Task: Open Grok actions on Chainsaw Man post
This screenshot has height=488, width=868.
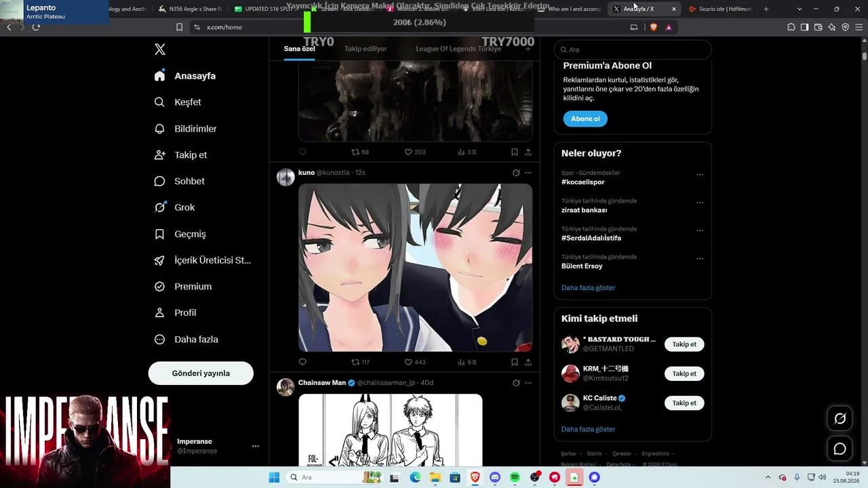Action: tap(516, 383)
